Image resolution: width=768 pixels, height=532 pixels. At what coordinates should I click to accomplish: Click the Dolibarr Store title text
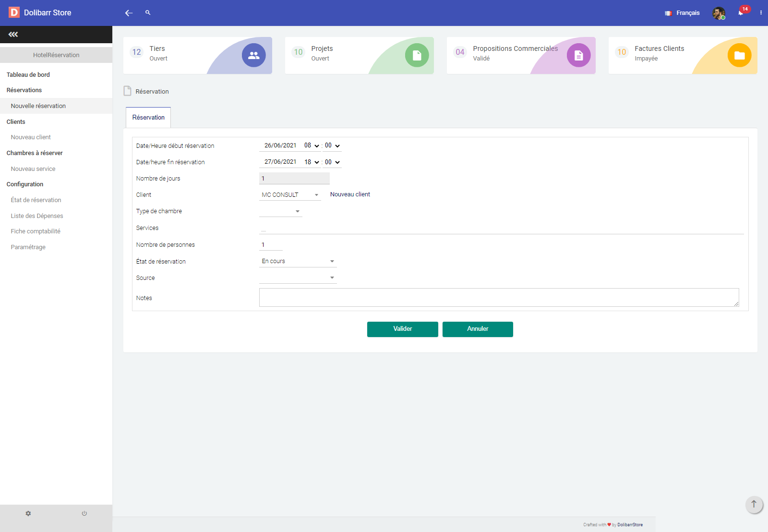tap(48, 13)
